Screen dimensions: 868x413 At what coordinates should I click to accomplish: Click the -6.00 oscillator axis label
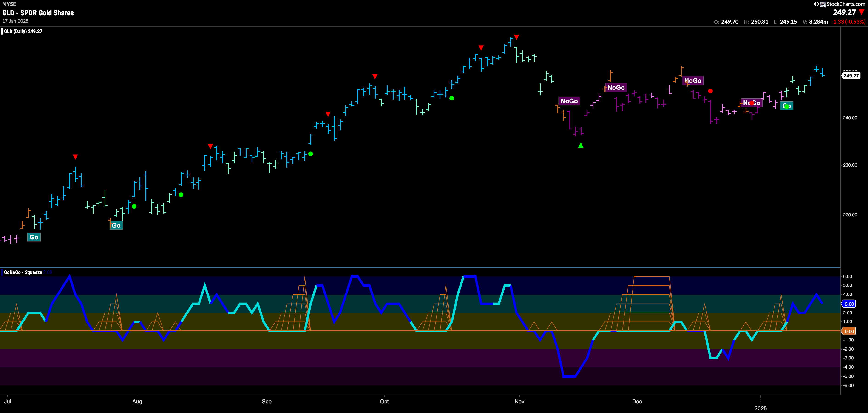click(x=848, y=385)
